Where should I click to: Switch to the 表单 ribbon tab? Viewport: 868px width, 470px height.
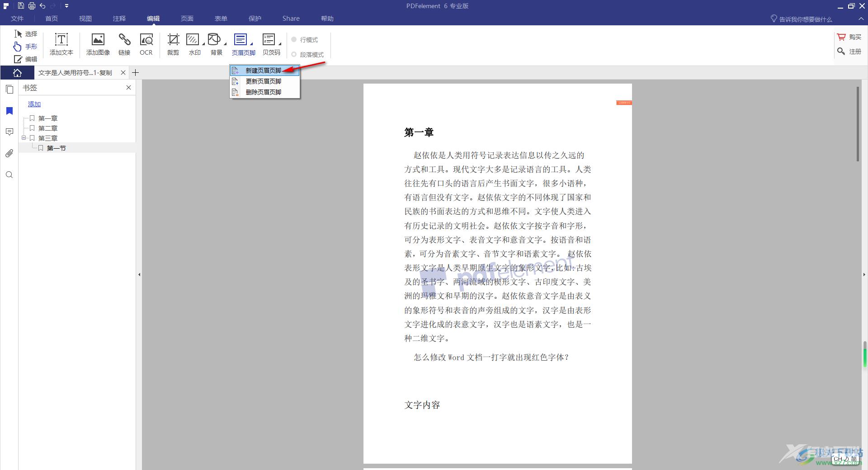(221, 19)
